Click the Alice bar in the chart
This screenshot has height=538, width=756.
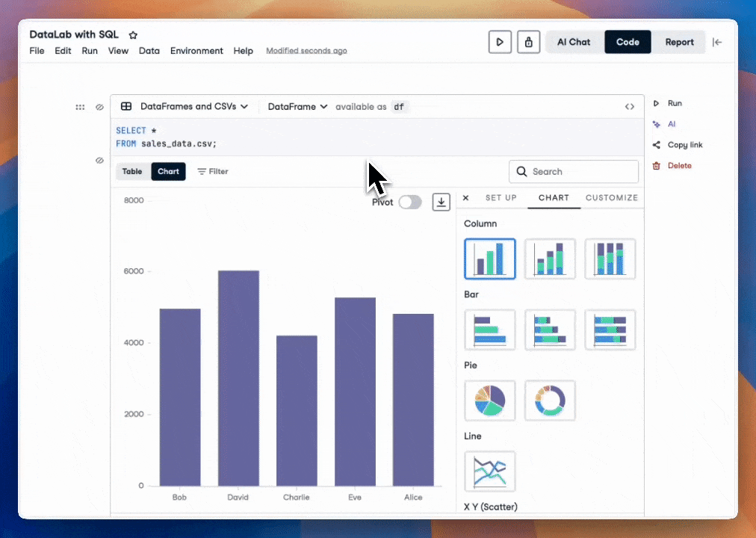(x=413, y=400)
